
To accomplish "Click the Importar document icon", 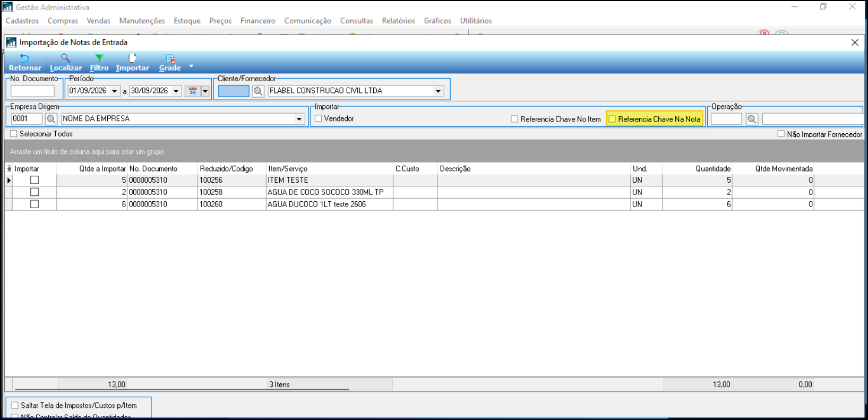I will tap(132, 58).
